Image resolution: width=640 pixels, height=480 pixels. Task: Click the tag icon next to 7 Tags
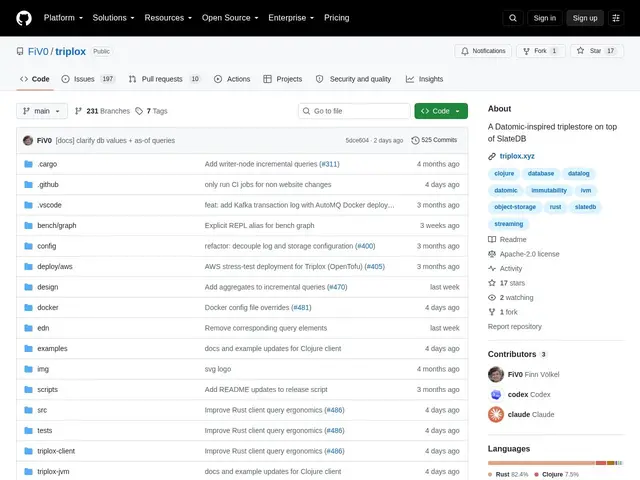click(139, 111)
